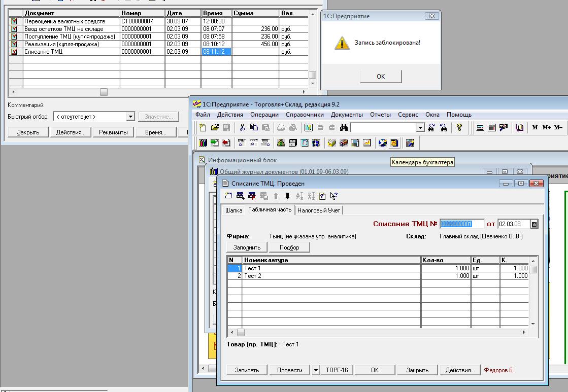Click the Copy icon in main toolbar
Viewport: 568px width, 392px height.
pos(254,127)
